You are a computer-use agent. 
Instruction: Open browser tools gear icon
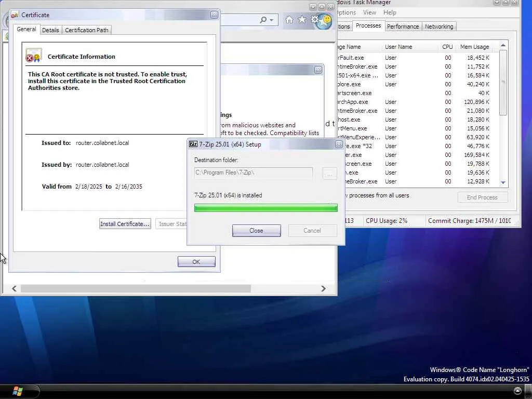click(x=314, y=19)
